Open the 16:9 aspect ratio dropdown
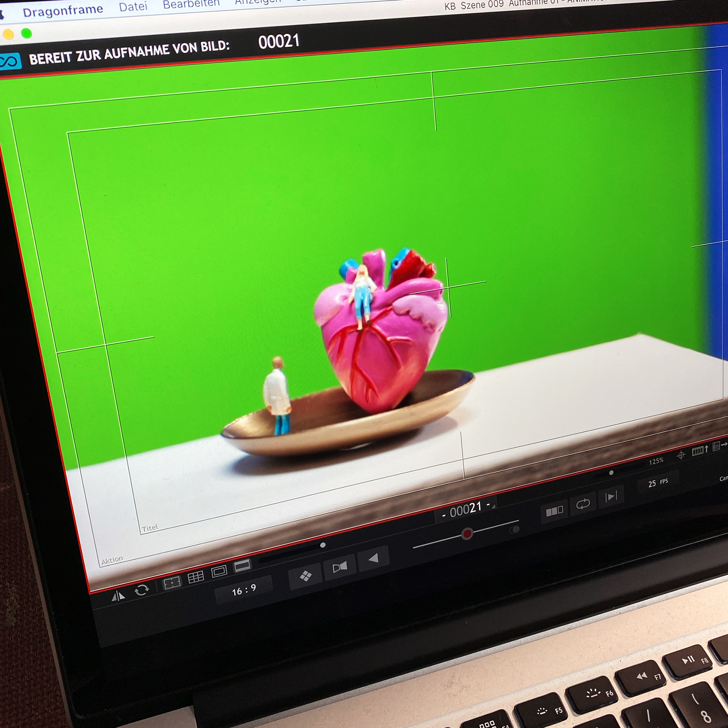Viewport: 728px width, 728px height. click(x=244, y=590)
